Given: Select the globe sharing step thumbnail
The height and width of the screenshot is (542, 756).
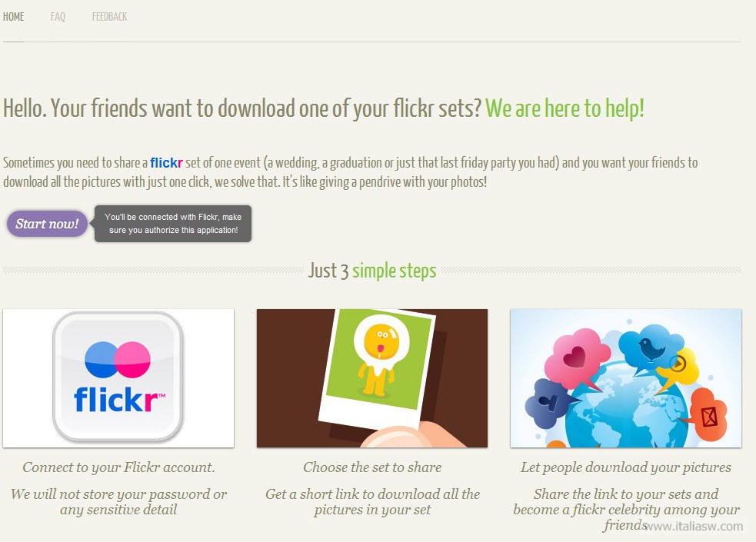Looking at the screenshot, I should [626, 377].
